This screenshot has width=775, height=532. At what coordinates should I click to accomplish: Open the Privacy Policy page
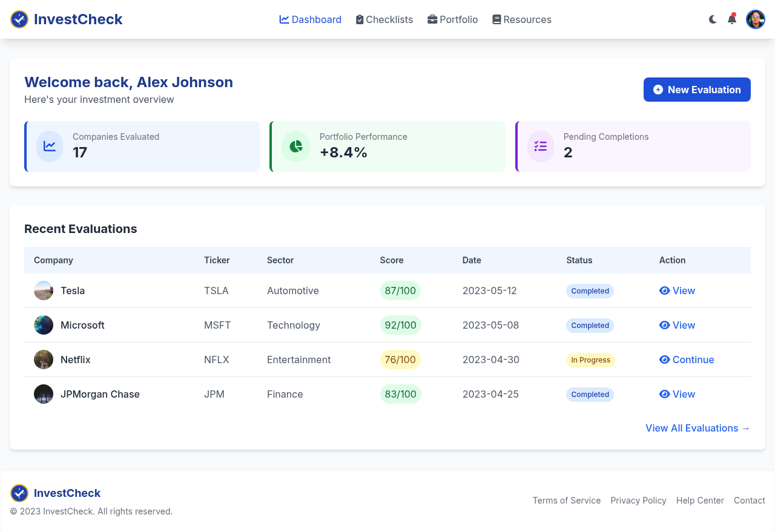(x=638, y=501)
